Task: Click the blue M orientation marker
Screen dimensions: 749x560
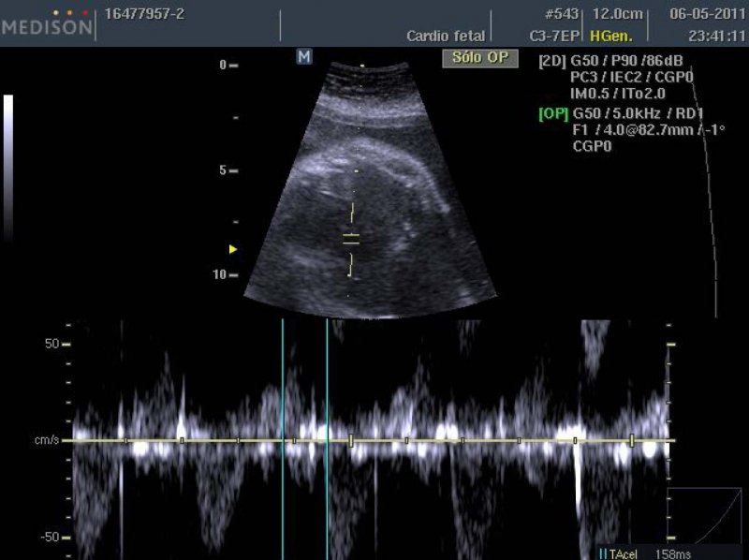Action: (303, 57)
